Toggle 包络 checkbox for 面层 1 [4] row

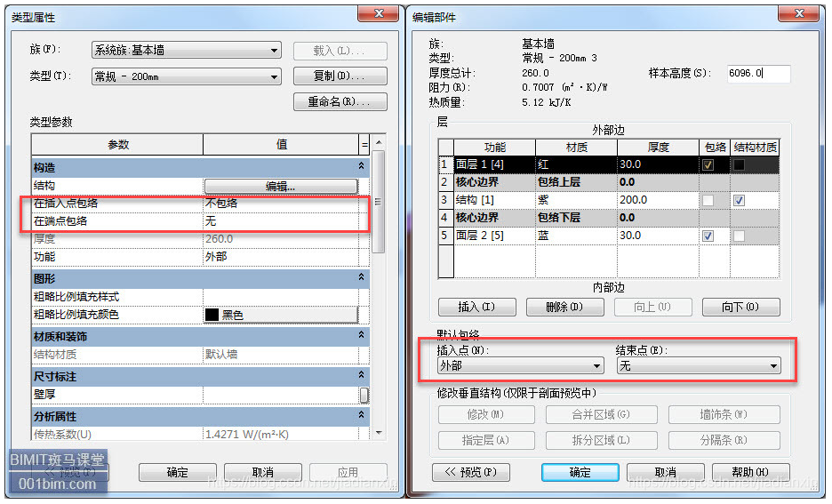click(708, 165)
